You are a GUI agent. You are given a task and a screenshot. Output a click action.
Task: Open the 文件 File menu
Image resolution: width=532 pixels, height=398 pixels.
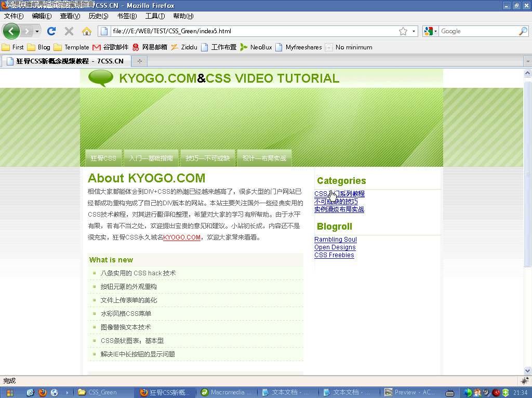pyautogui.click(x=14, y=16)
